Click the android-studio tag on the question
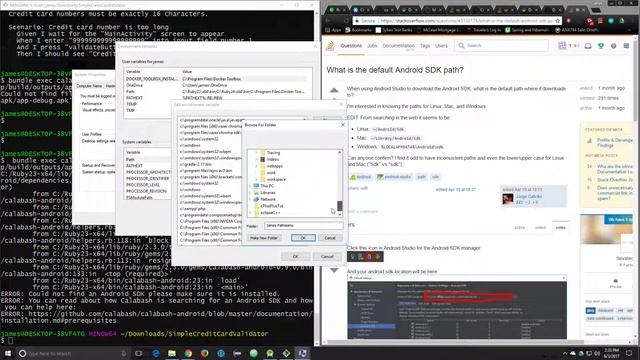640x360 pixels. point(394,177)
